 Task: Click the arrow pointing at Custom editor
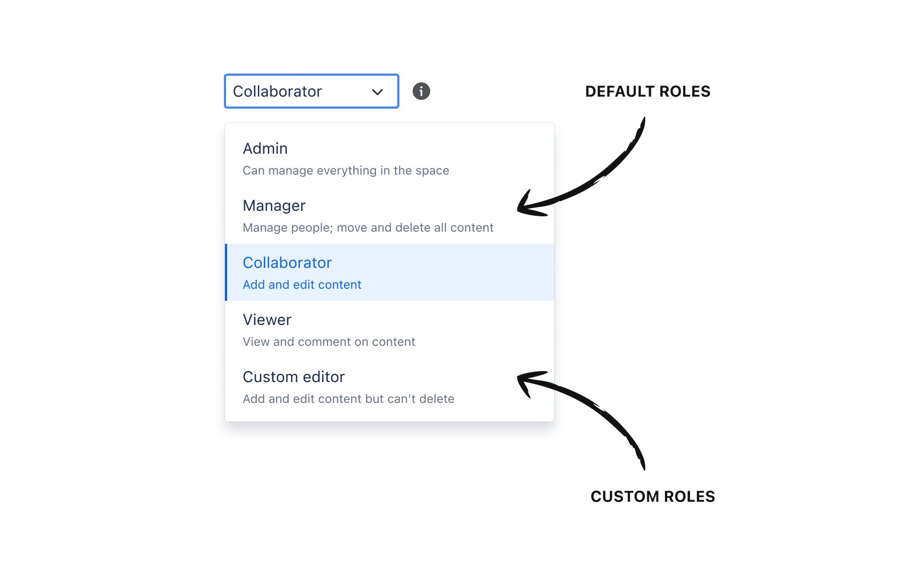582,420
